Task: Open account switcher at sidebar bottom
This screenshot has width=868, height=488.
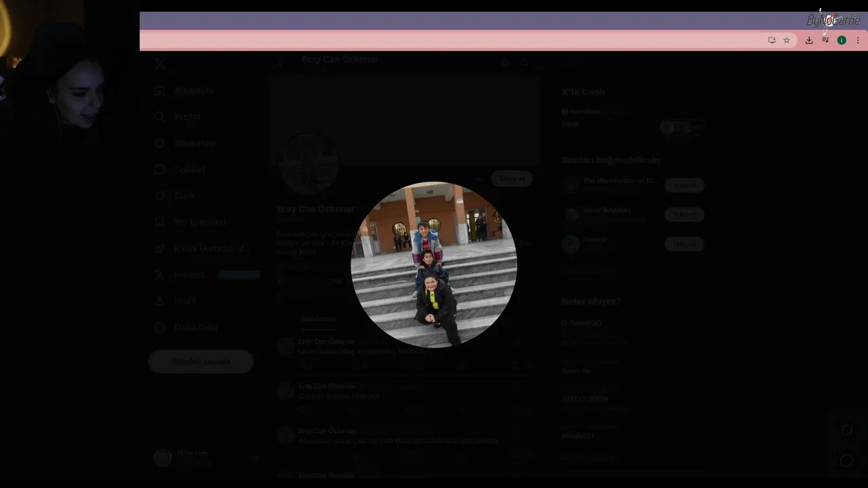Action: (x=206, y=457)
